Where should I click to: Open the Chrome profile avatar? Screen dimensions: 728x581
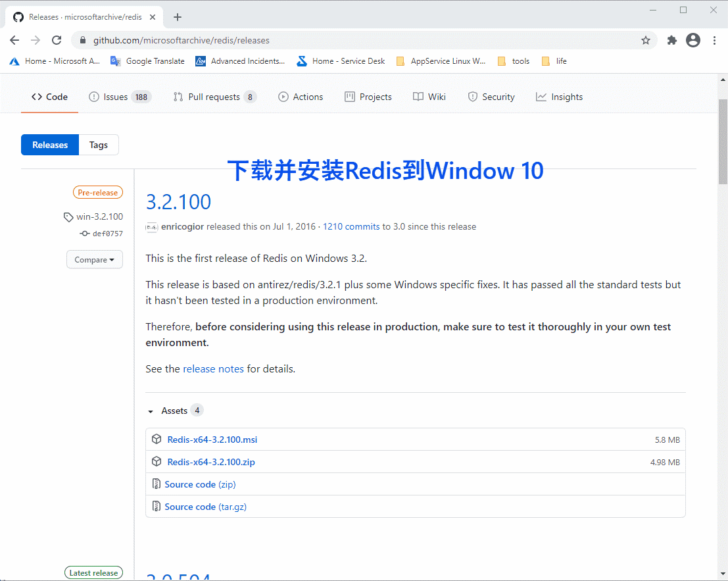click(692, 40)
